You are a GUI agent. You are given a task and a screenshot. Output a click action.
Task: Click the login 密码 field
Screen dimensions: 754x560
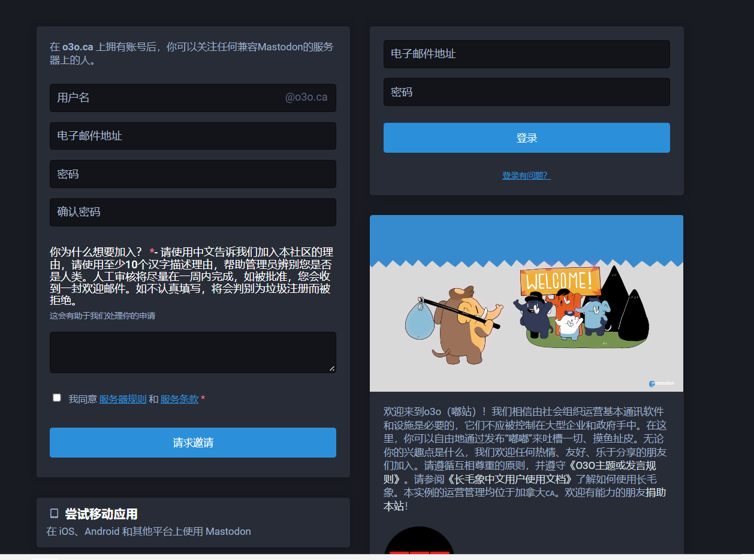click(x=526, y=92)
